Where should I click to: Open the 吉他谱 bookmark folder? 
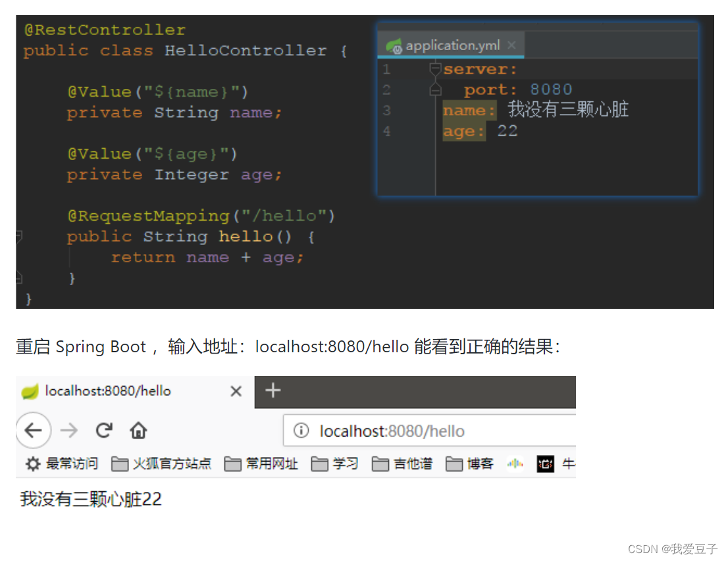[x=402, y=464]
